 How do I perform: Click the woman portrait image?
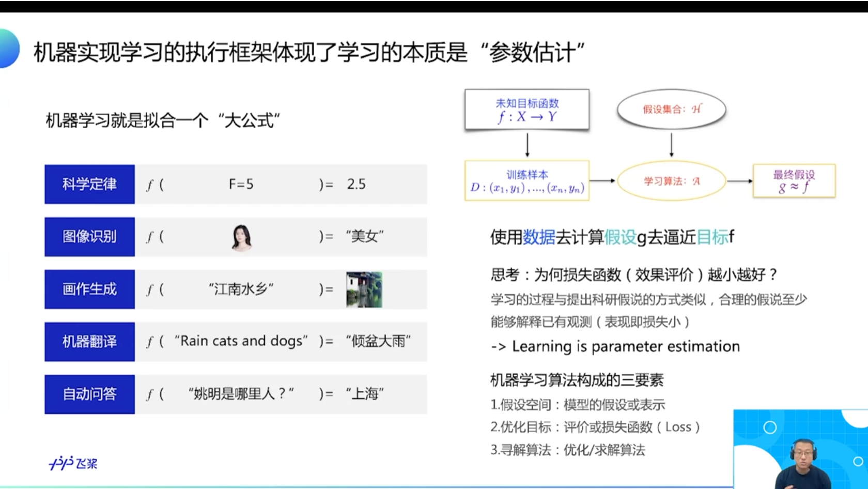click(241, 238)
